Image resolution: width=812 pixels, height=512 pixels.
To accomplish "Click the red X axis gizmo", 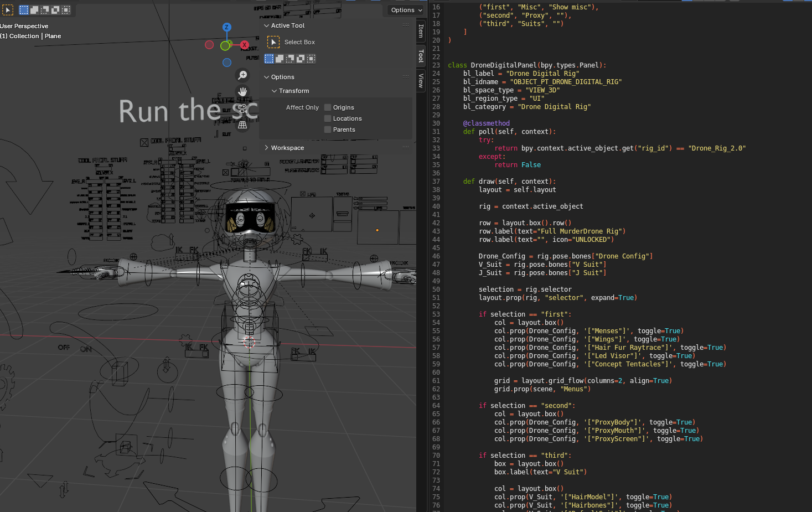I will tap(245, 45).
